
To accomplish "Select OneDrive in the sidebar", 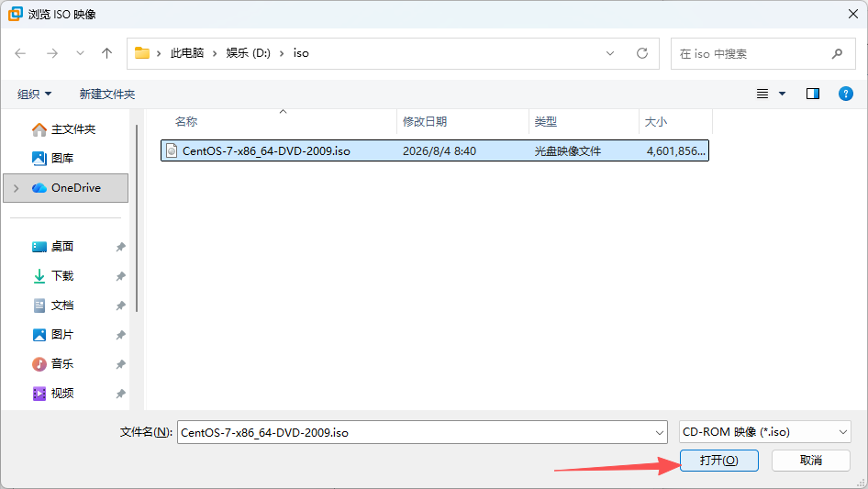I will pos(65,188).
